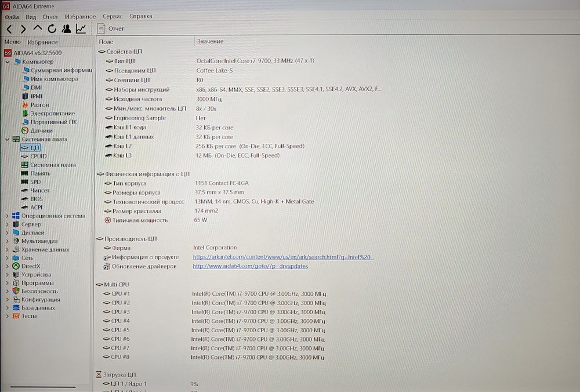Click the Сеть network icon

16,258
